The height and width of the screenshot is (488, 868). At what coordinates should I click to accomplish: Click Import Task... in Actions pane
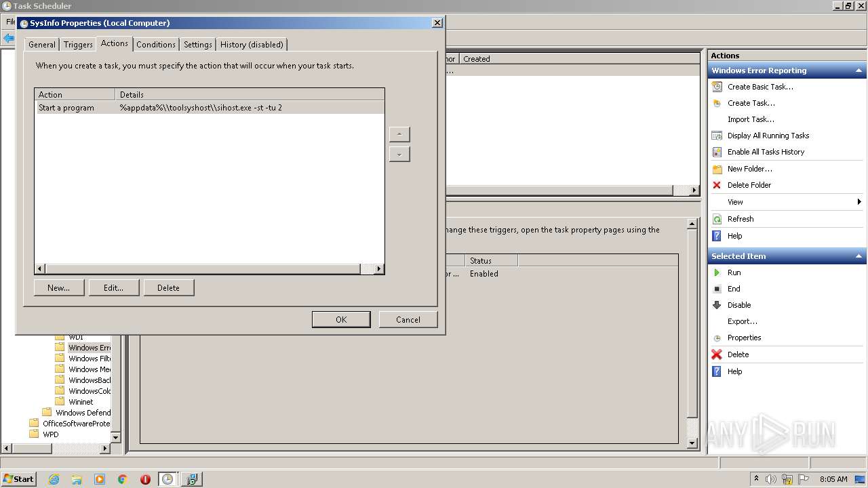751,119
